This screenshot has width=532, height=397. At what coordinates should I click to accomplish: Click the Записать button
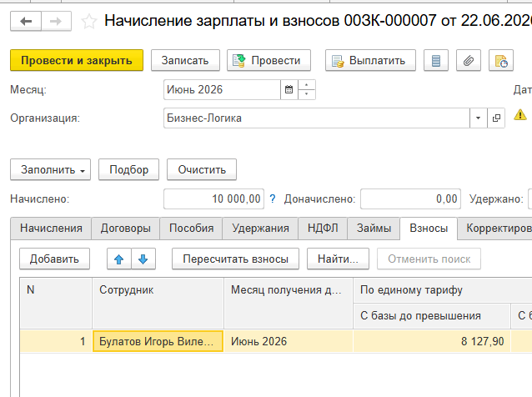185,60
